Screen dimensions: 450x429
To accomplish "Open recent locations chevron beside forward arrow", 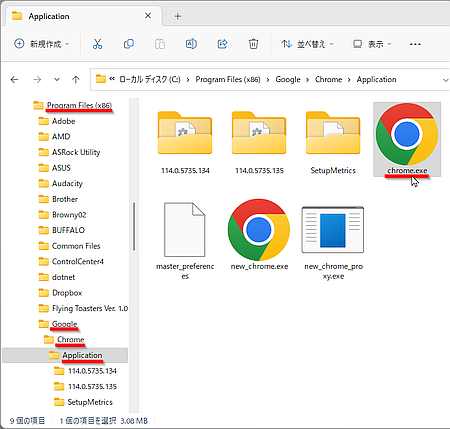I will (x=57, y=80).
